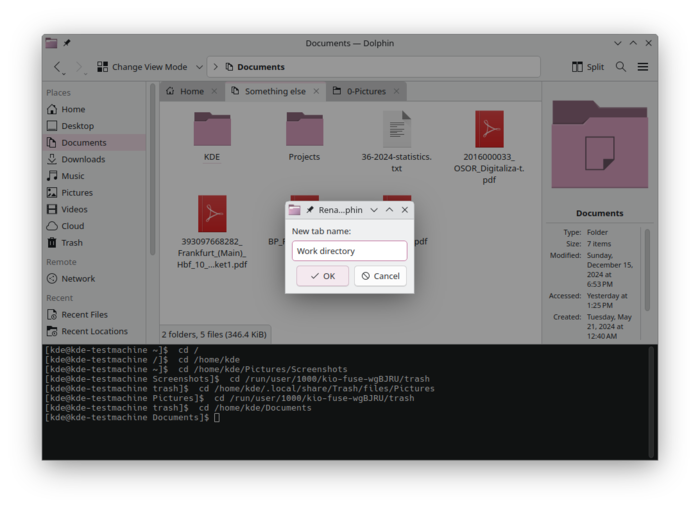Open the KDE folder
700x510 pixels.
coord(212,130)
